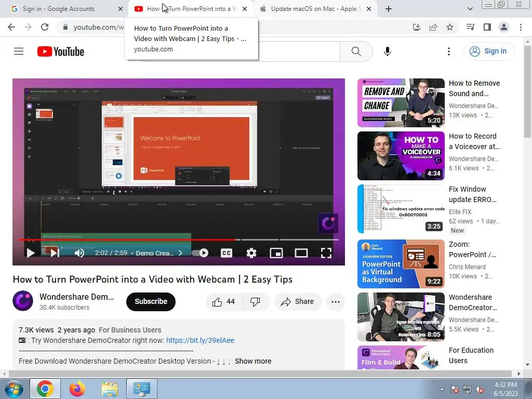
Task: View site info lock icon
Action: tap(65, 27)
